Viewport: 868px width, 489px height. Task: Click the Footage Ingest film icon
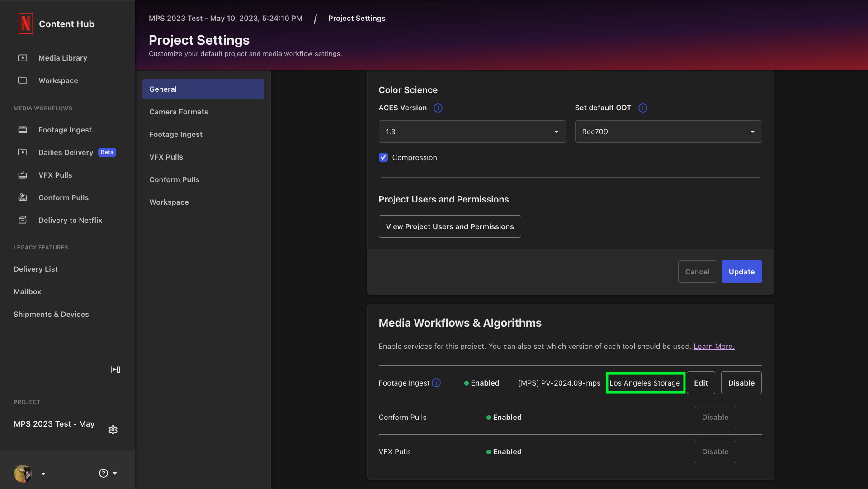(23, 130)
